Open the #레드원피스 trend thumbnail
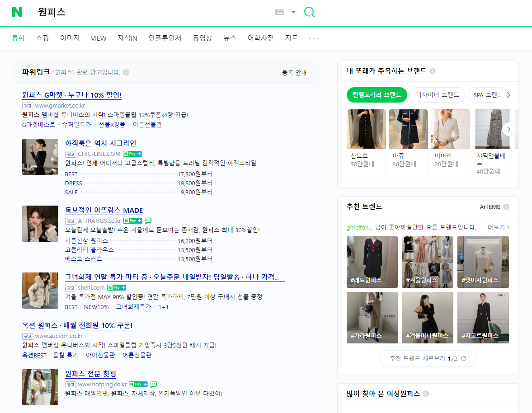Viewport: 532px width, 413px height. 372,262
